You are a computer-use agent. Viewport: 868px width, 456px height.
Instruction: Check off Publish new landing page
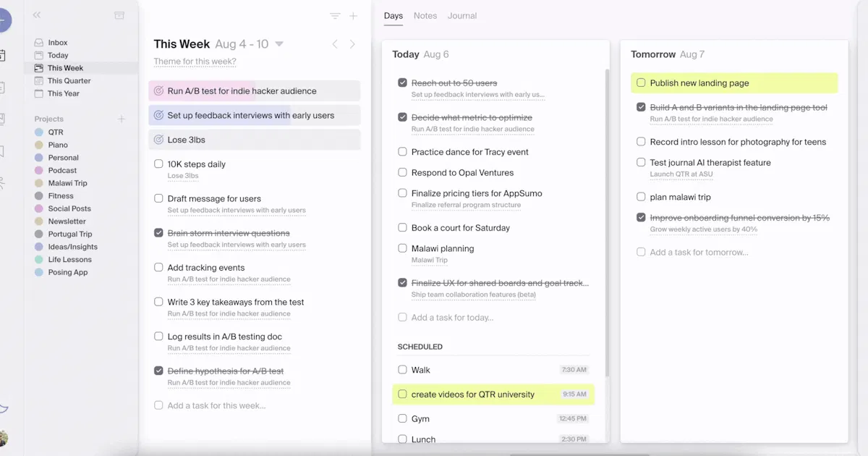(641, 83)
